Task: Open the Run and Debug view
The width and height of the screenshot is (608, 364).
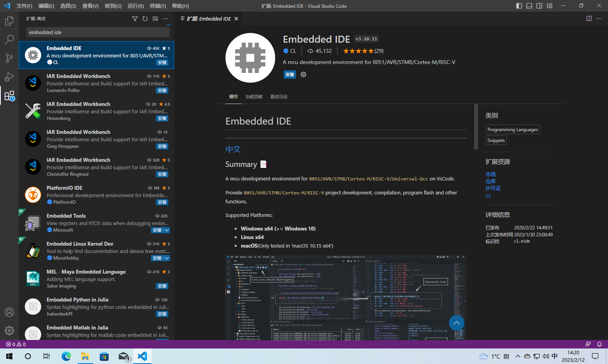Action: pos(9,76)
